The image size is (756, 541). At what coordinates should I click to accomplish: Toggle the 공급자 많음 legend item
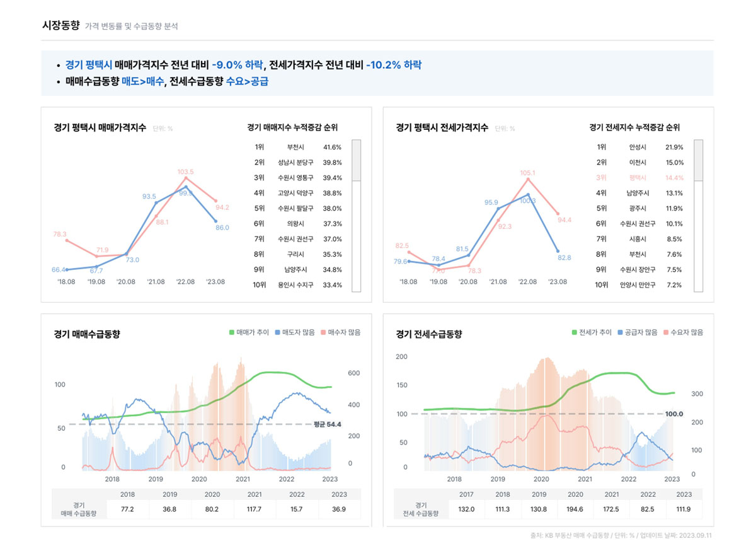click(x=638, y=332)
